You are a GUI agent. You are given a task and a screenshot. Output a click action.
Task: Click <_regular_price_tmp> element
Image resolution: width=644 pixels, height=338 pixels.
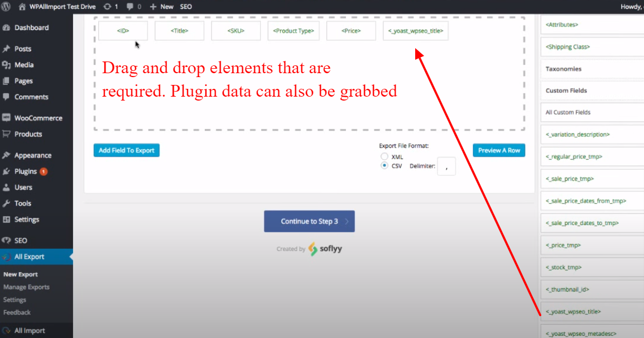(592, 156)
